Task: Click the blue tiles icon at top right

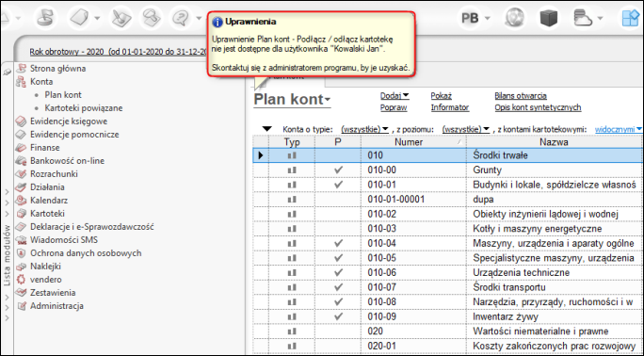Action: pyautogui.click(x=631, y=18)
